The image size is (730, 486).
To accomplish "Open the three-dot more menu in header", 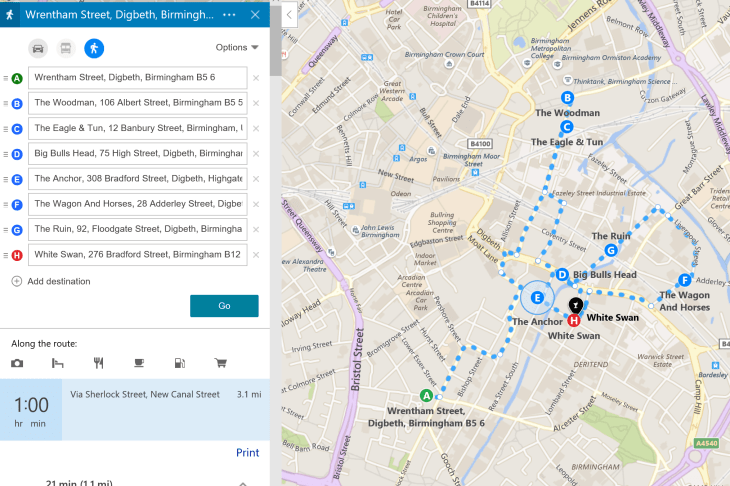I will (x=230, y=15).
